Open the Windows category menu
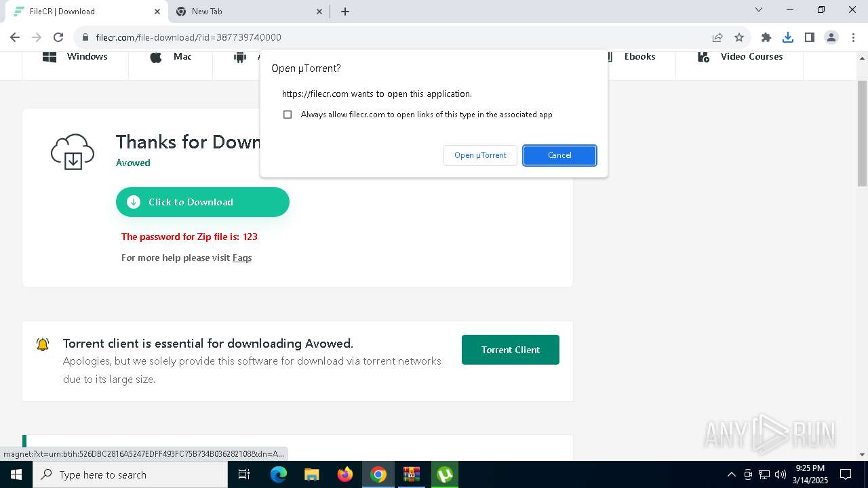This screenshot has width=868, height=488. coord(75,57)
